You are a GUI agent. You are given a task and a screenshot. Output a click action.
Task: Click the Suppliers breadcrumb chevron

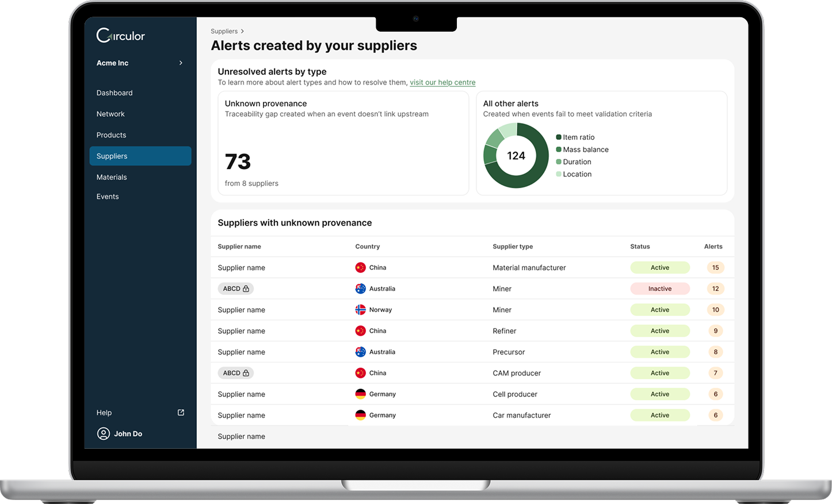coord(242,31)
